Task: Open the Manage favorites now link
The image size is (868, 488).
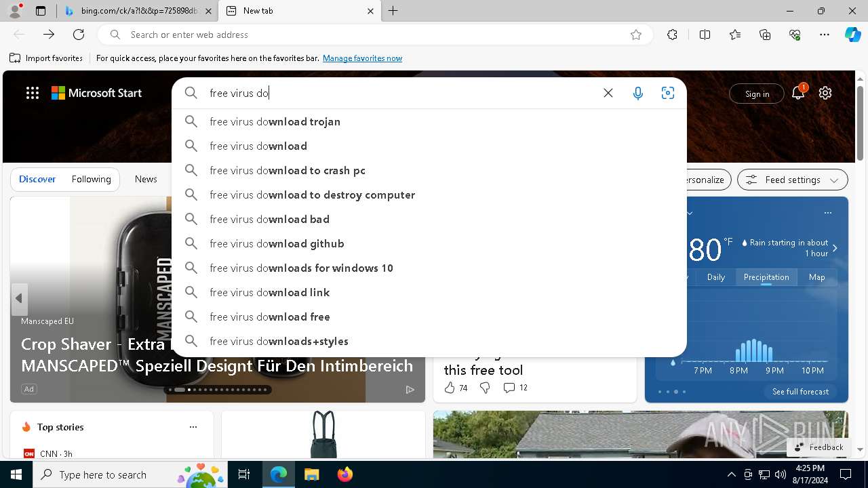Action: coord(362,58)
